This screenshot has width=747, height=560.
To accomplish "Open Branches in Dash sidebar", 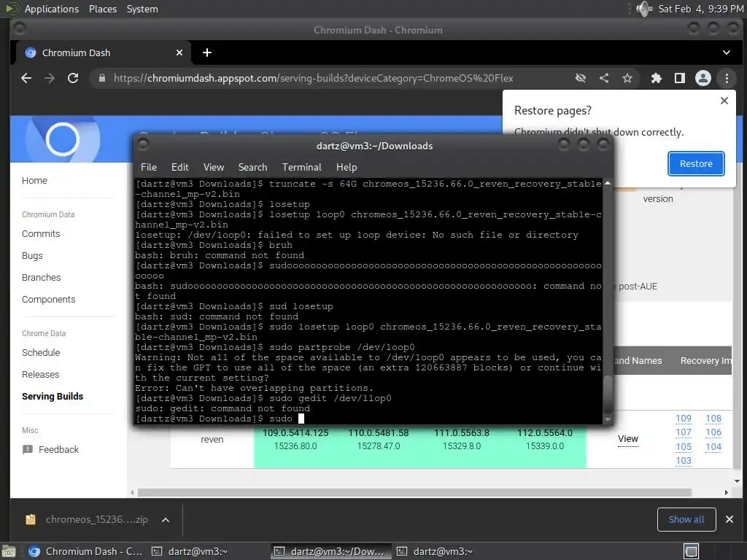I will pyautogui.click(x=42, y=278).
